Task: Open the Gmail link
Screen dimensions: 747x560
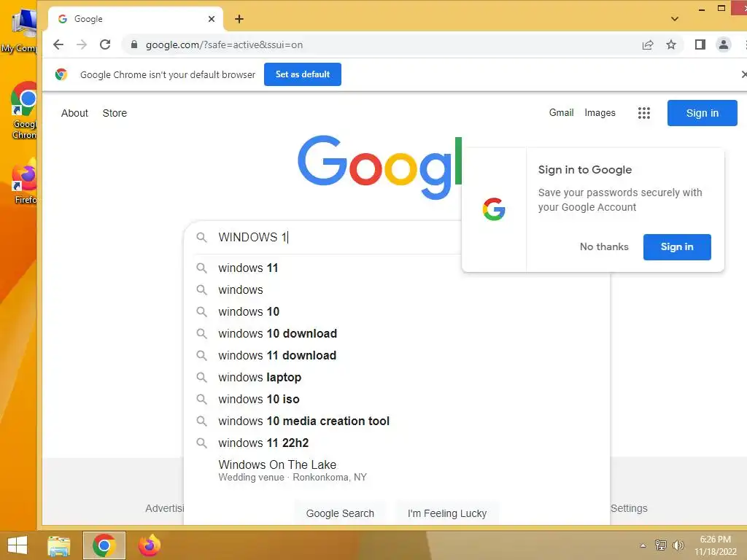Action: [561, 112]
